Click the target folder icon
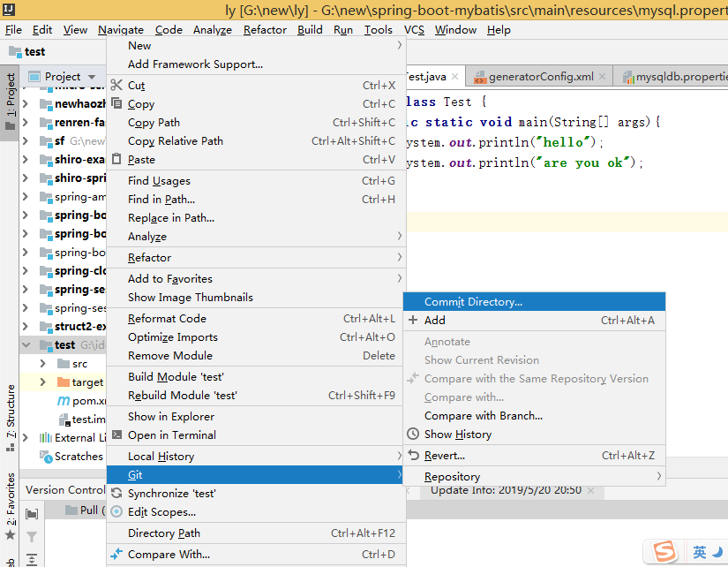Viewport: 728px width, 567px height. tap(64, 382)
